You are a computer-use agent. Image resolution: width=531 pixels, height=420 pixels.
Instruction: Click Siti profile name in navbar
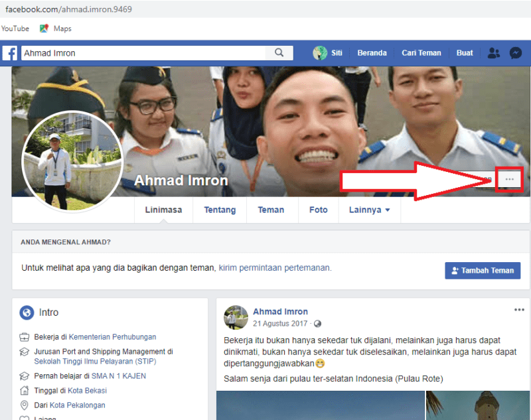tap(337, 53)
